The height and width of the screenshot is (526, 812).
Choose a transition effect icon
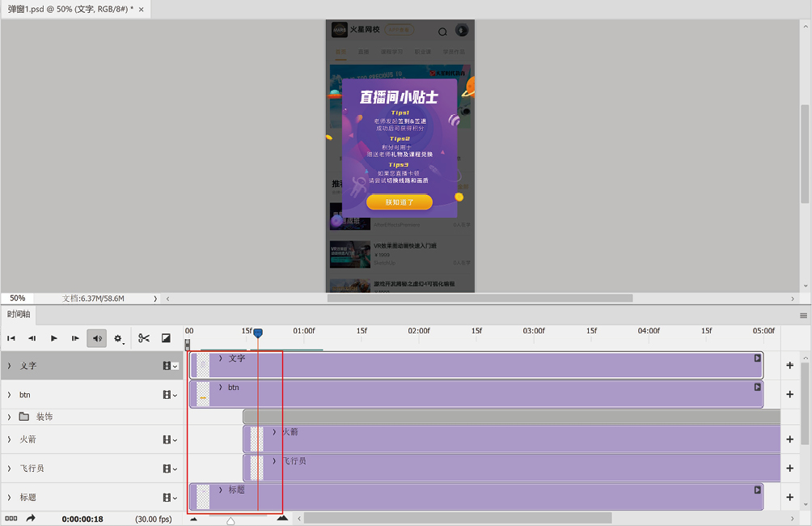pyautogui.click(x=166, y=338)
